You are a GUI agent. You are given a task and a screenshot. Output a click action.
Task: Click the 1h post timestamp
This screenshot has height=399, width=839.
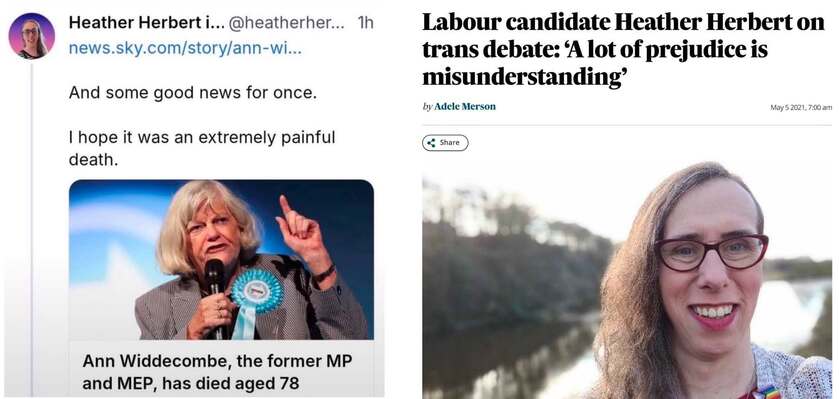click(x=365, y=23)
